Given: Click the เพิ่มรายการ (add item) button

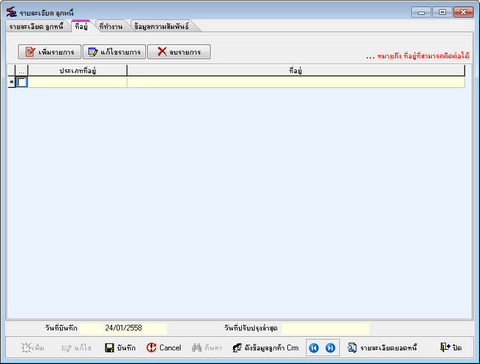Looking at the screenshot, I should pyautogui.click(x=49, y=52).
